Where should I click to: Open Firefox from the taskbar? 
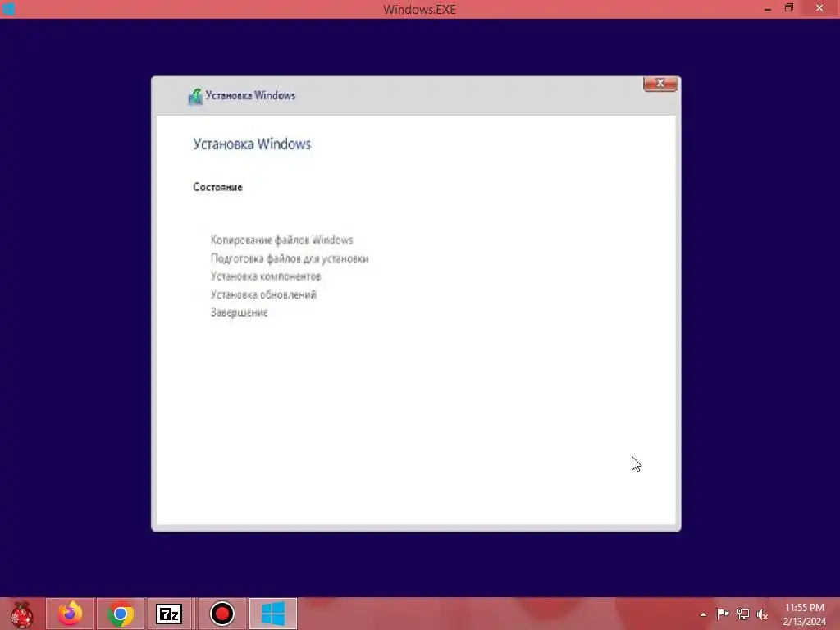point(71,614)
